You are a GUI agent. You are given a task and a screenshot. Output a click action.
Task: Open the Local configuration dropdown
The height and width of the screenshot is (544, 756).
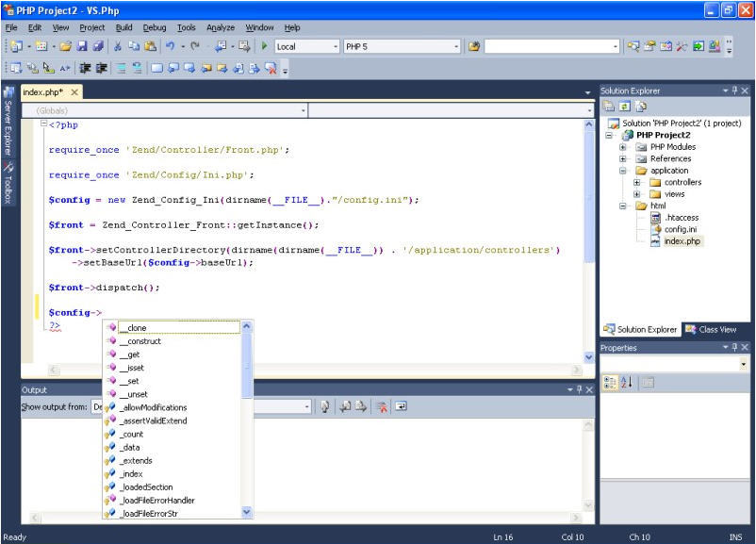click(x=336, y=47)
